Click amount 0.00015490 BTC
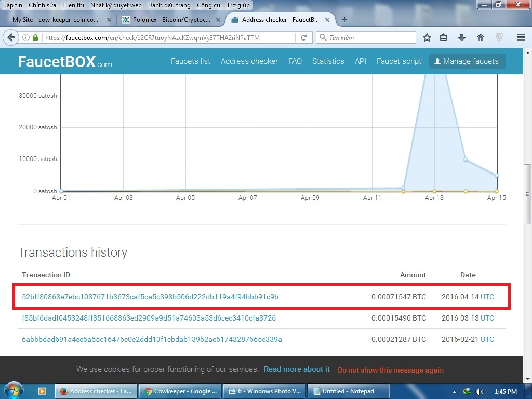 coord(398,318)
